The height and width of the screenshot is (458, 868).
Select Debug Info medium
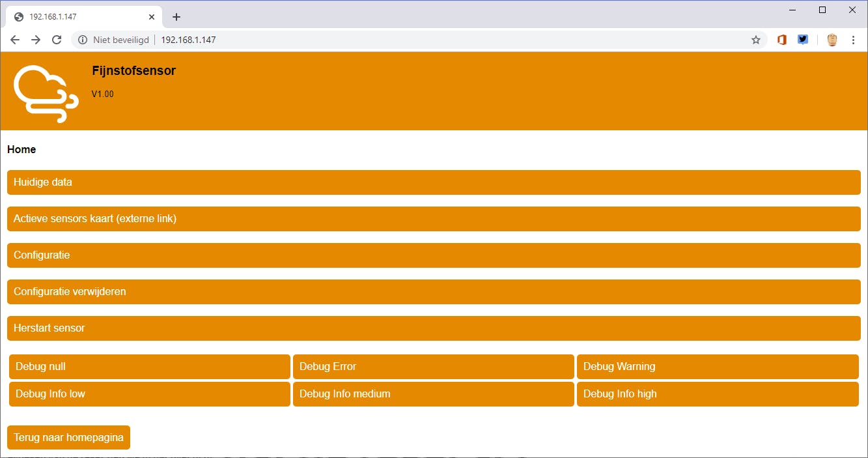[434, 394]
